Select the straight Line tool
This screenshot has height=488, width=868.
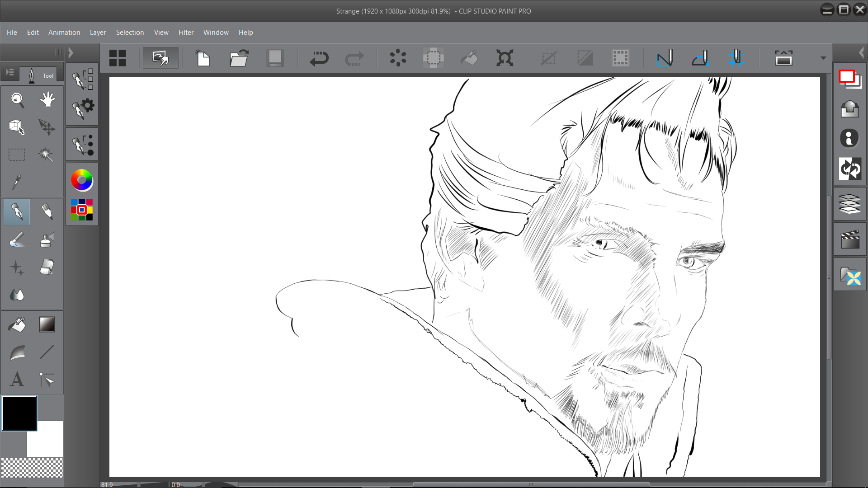(x=47, y=352)
